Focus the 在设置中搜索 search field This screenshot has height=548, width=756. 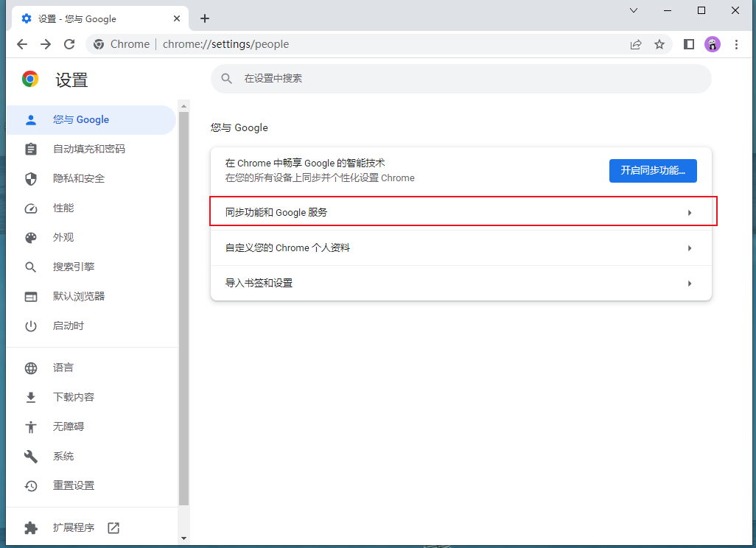coord(461,79)
